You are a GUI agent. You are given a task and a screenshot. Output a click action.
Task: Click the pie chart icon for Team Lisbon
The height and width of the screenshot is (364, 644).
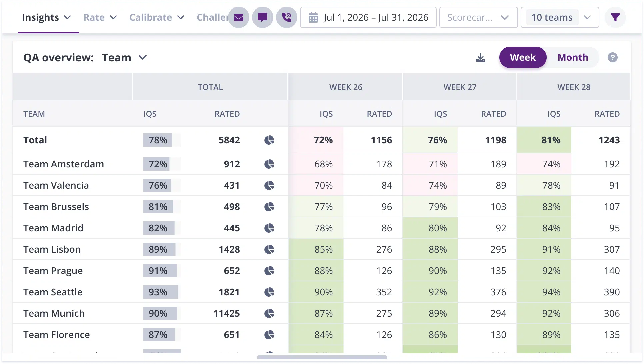tap(269, 249)
